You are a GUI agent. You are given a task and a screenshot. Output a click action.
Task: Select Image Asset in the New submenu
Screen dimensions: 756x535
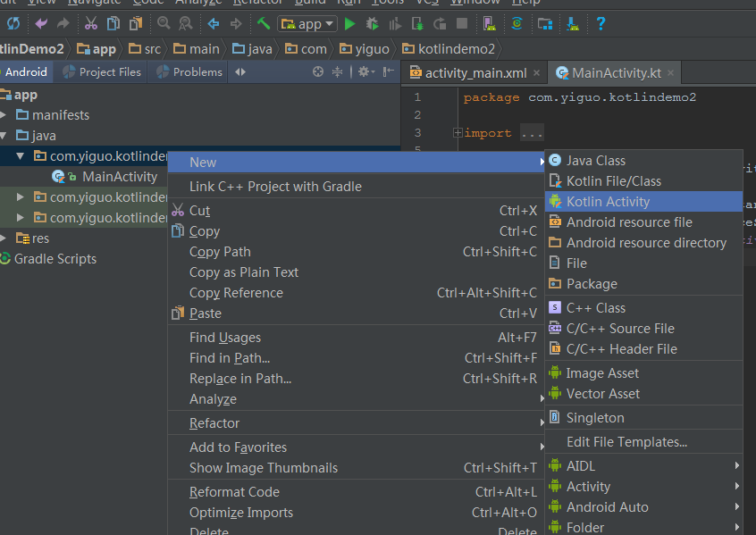coord(643,373)
